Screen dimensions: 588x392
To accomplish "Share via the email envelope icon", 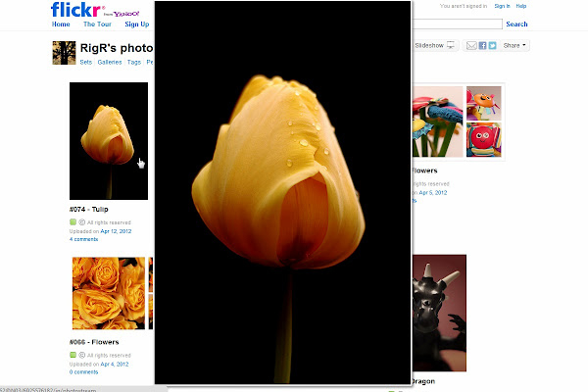I will click(x=470, y=46).
